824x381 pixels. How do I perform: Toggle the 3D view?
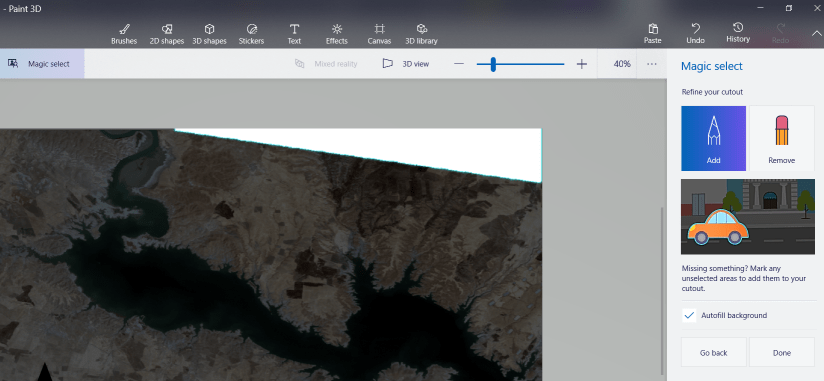click(x=406, y=64)
